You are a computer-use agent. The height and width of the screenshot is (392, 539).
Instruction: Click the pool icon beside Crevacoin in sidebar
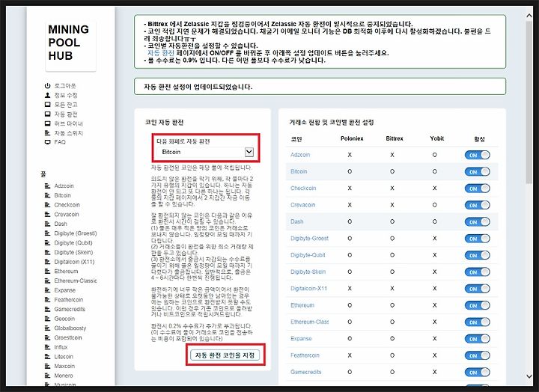tap(47, 215)
